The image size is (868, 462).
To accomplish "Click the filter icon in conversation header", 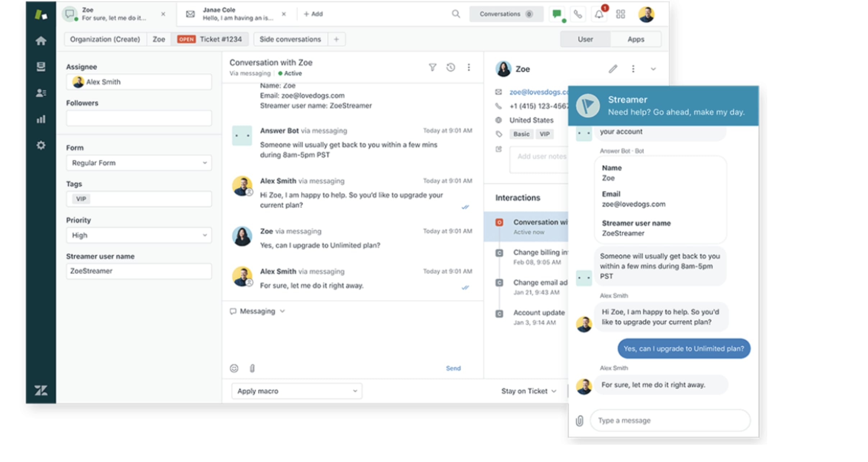I will tap(432, 67).
